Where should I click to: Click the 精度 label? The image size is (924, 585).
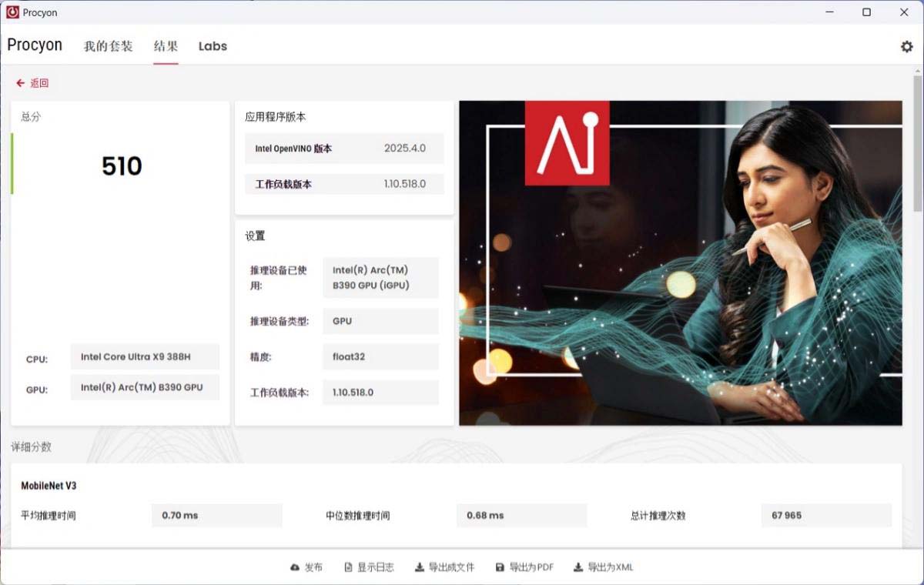[x=260, y=357]
